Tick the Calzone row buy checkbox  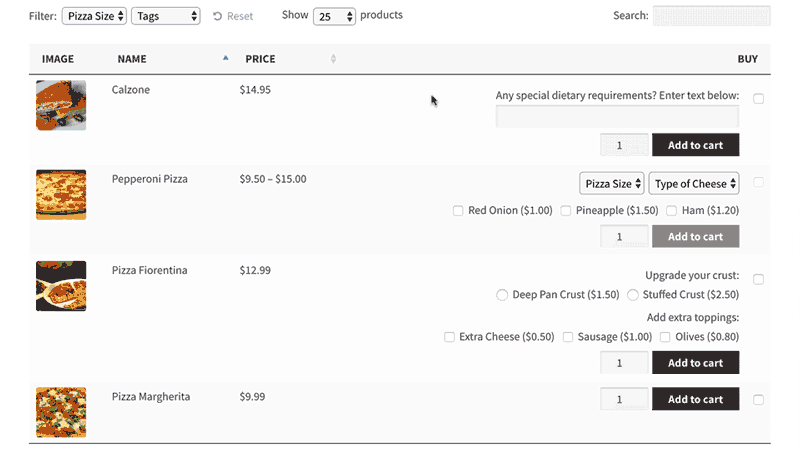coord(759,99)
